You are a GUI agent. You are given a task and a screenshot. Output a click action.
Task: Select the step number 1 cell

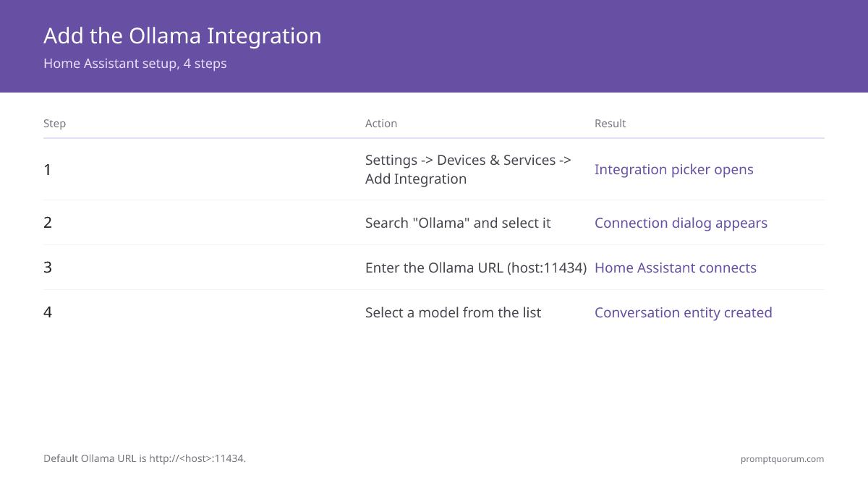click(x=47, y=170)
